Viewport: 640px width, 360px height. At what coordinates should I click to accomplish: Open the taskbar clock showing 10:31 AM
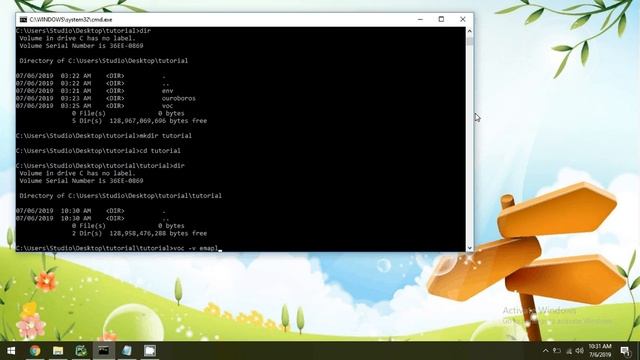click(600, 350)
